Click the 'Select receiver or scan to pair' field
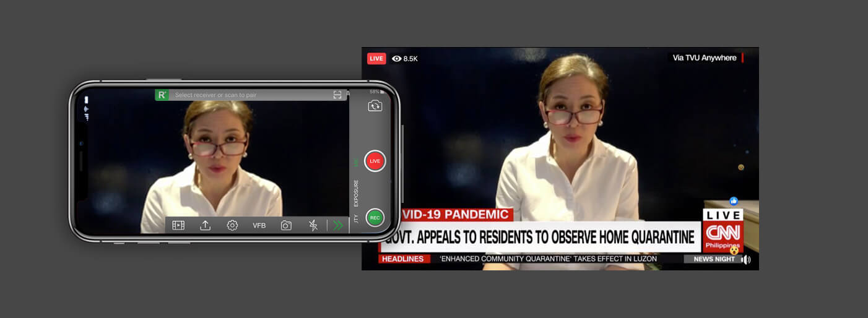The image size is (868, 318). (x=250, y=95)
